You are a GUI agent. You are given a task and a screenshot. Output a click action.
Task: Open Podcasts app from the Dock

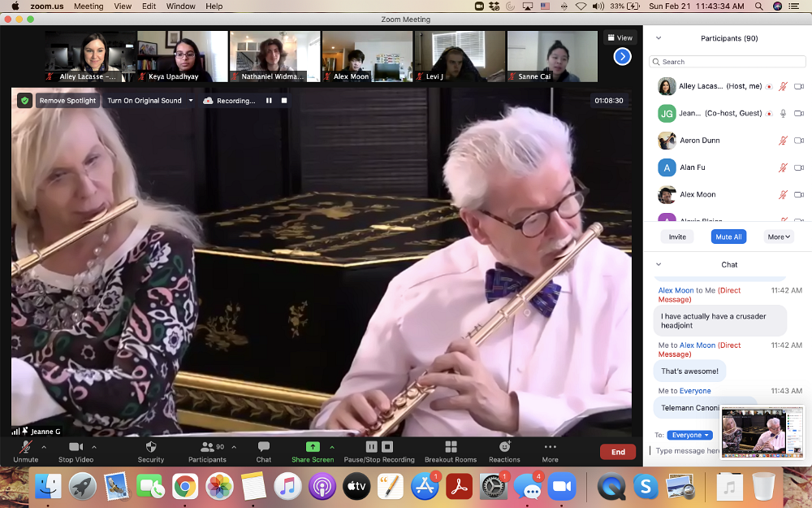(322, 487)
